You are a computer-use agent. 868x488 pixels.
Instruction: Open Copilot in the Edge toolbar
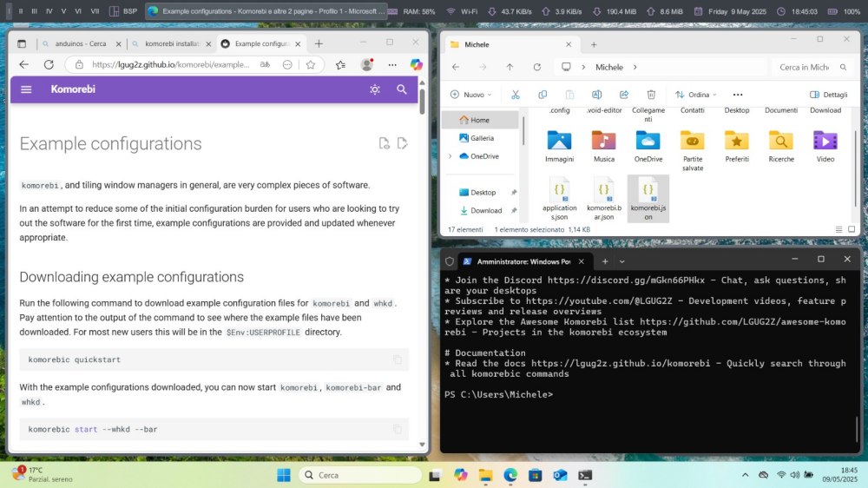pos(417,65)
